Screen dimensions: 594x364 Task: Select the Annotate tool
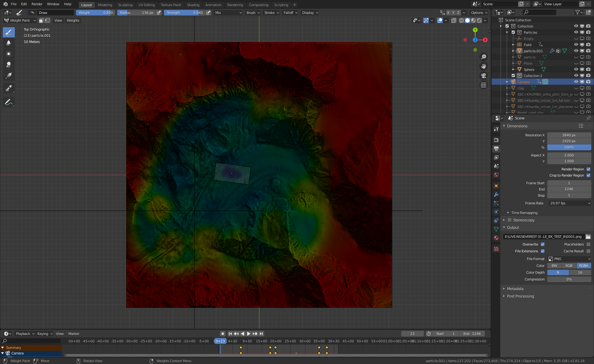pyautogui.click(x=9, y=102)
